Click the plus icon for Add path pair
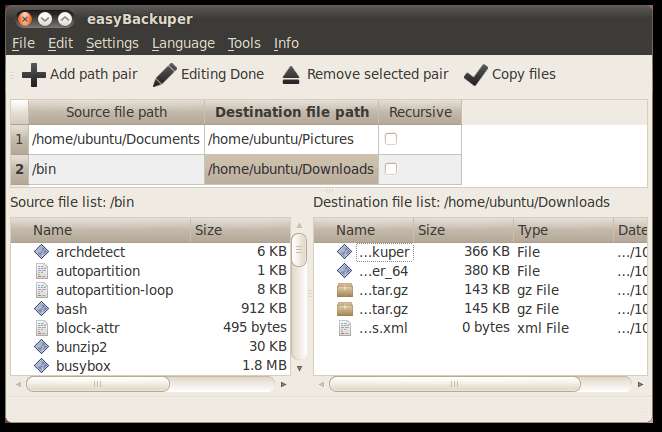The image size is (662, 432). click(34, 75)
